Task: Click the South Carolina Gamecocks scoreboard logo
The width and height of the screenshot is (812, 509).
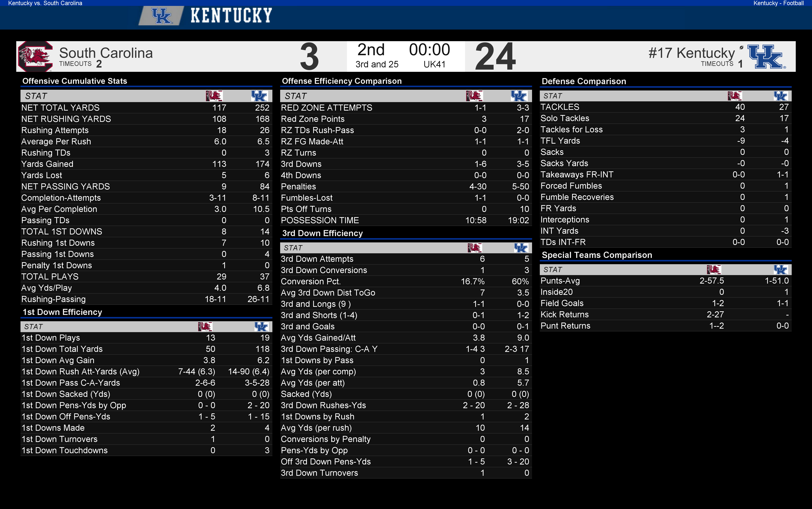Action: tap(35, 56)
